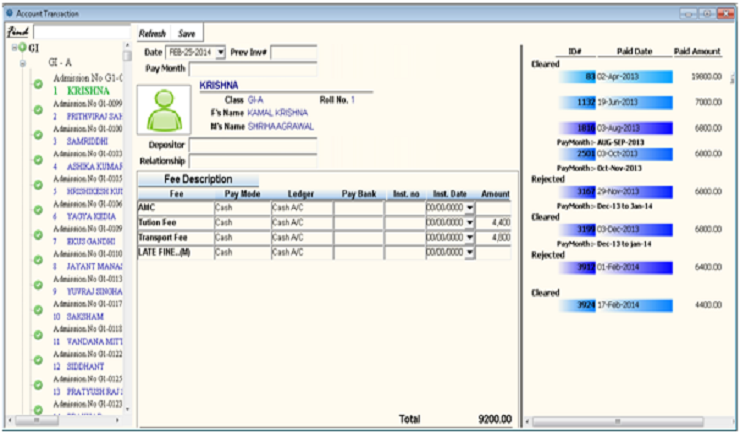Click the Depositor text field
The image size is (740, 434).
coord(252,145)
